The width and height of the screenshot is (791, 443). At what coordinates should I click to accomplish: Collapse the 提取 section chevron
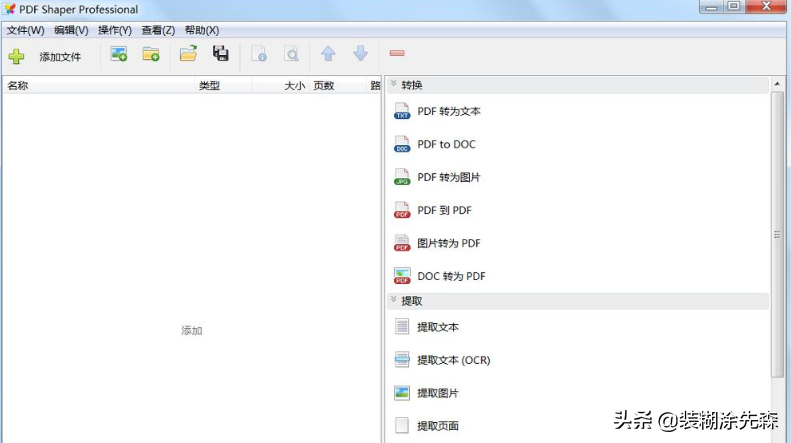coord(393,300)
